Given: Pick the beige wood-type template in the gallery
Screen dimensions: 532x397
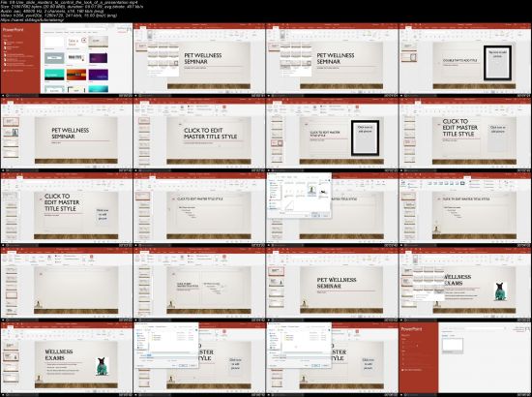Looking at the screenshot, I should (99, 42).
